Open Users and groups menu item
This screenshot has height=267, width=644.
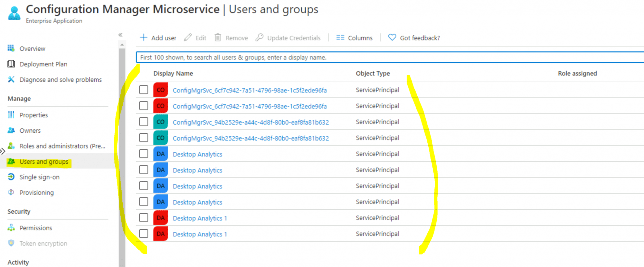click(44, 162)
